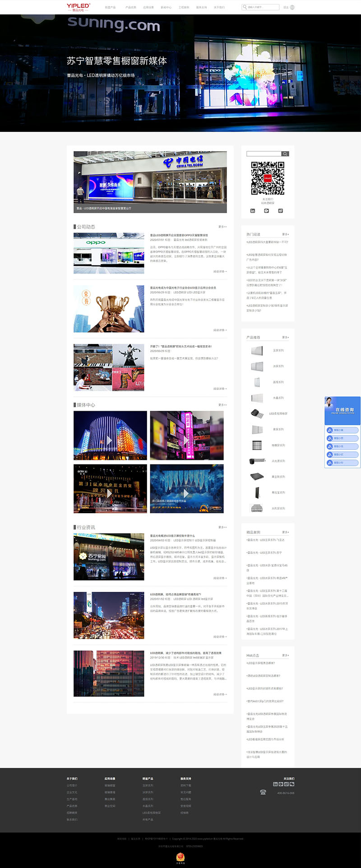This screenshot has width=361, height=868.
Task: Play the CCTV Golden Rooster awards video
Action: [110, 494]
